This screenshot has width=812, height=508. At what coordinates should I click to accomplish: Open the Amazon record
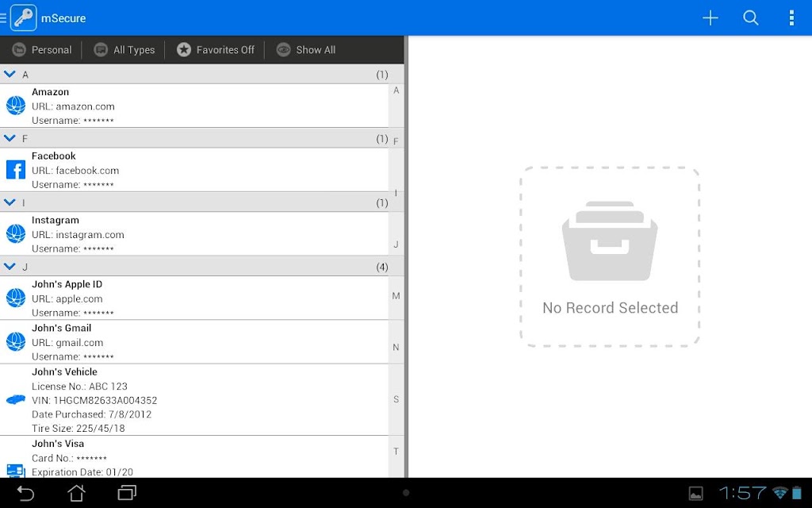pyautogui.click(x=194, y=106)
